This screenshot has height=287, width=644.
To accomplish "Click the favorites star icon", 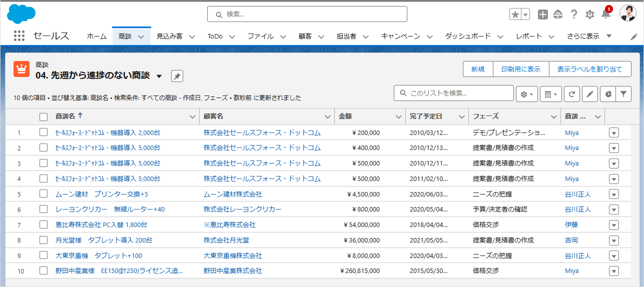I will tap(515, 14).
